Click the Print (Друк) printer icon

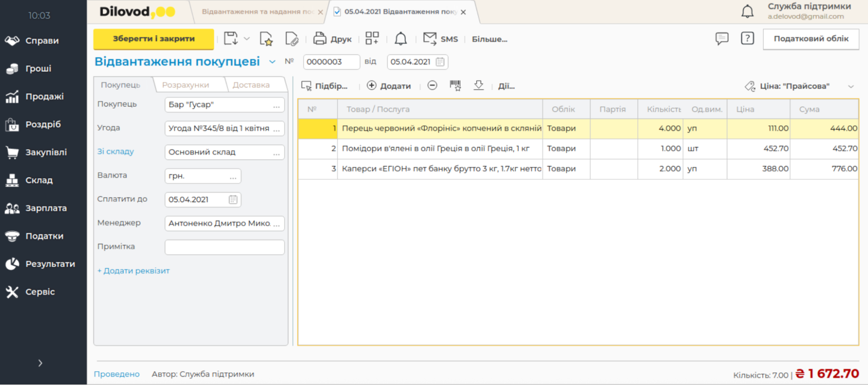point(320,39)
